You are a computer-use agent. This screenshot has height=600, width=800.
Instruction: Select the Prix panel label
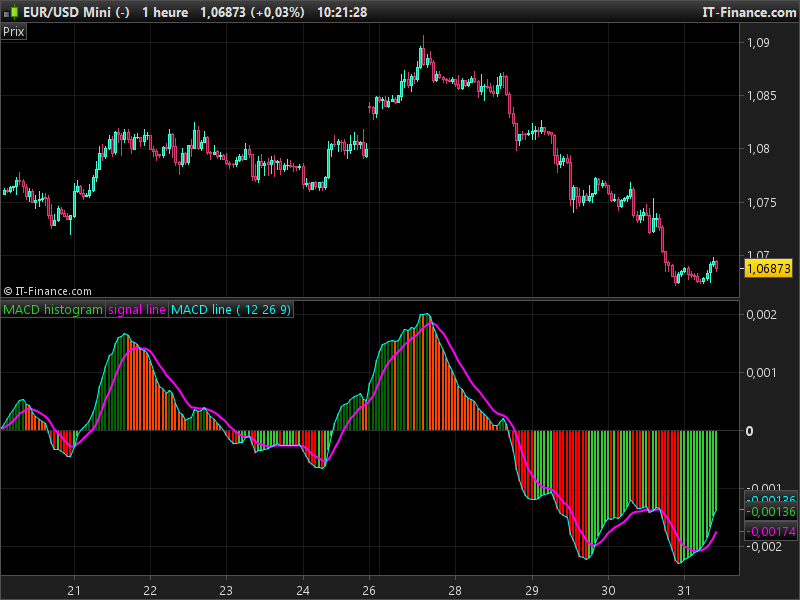(x=14, y=31)
